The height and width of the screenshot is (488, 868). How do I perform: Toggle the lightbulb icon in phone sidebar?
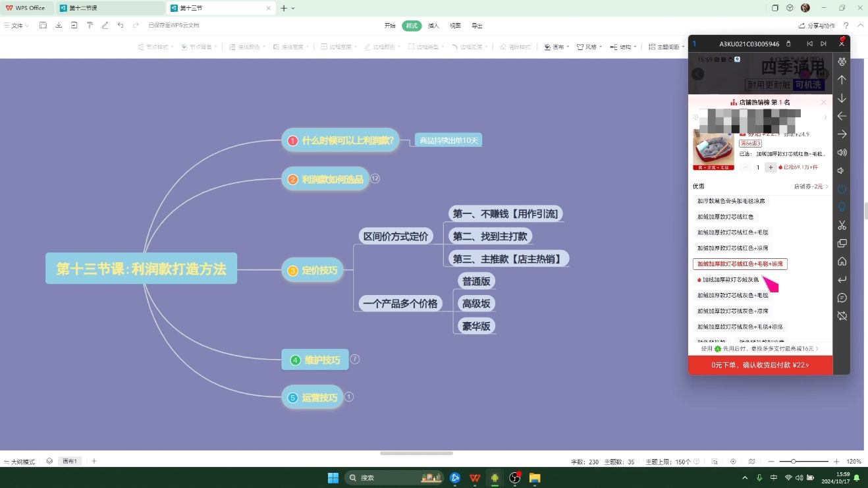pos(842,206)
